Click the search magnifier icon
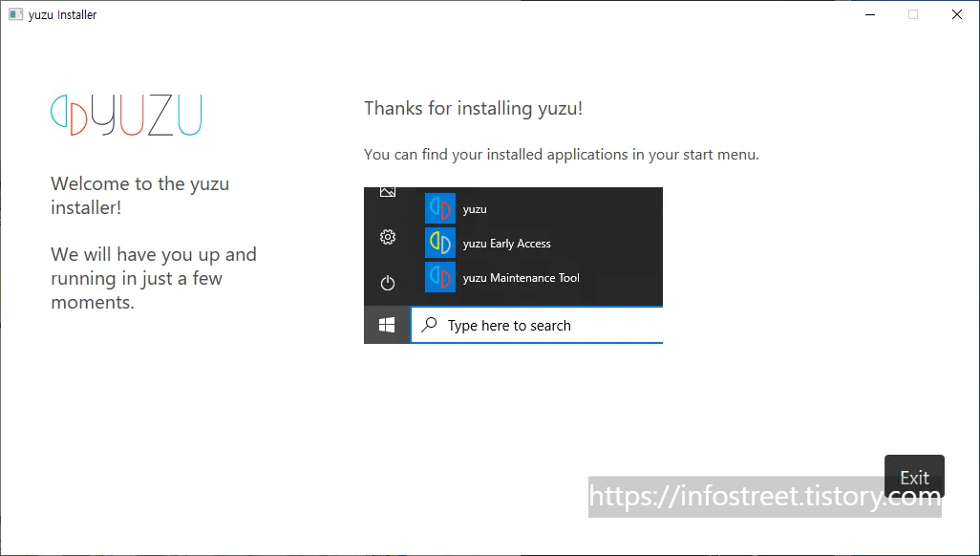 point(430,324)
